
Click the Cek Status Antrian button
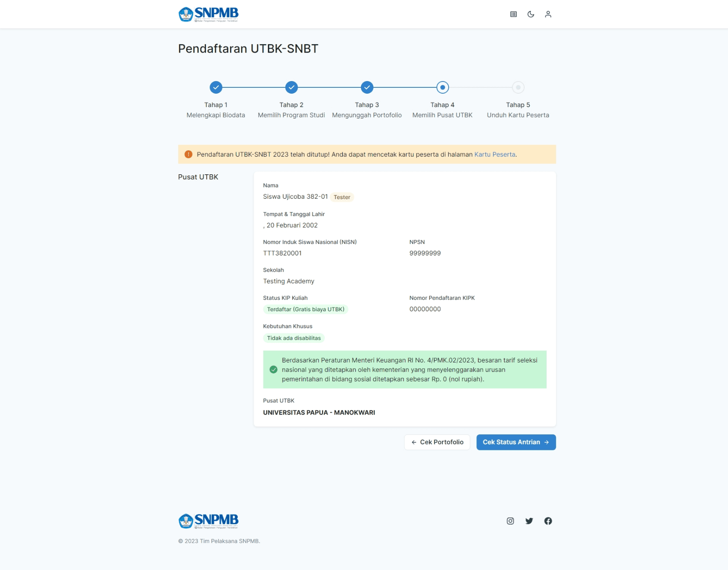(x=516, y=442)
